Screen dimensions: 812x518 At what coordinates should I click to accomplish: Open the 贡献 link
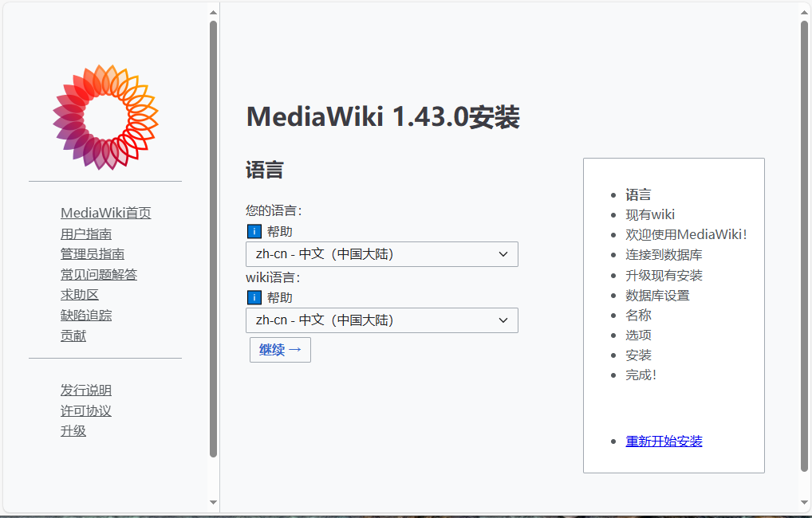click(x=73, y=336)
